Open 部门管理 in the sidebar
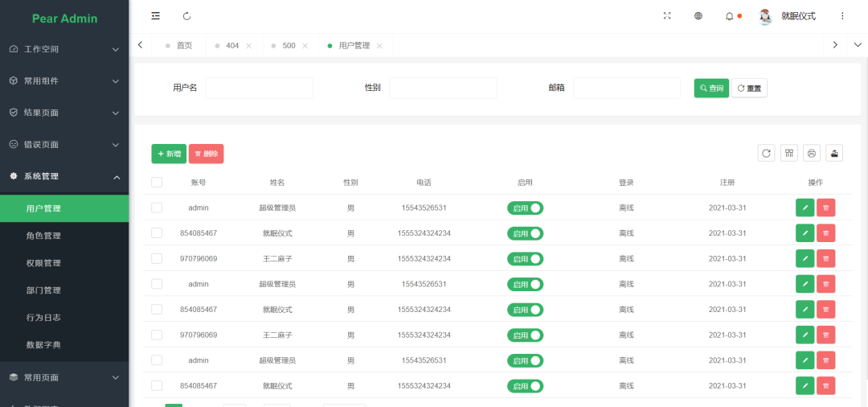The width and height of the screenshot is (868, 407). (x=64, y=290)
